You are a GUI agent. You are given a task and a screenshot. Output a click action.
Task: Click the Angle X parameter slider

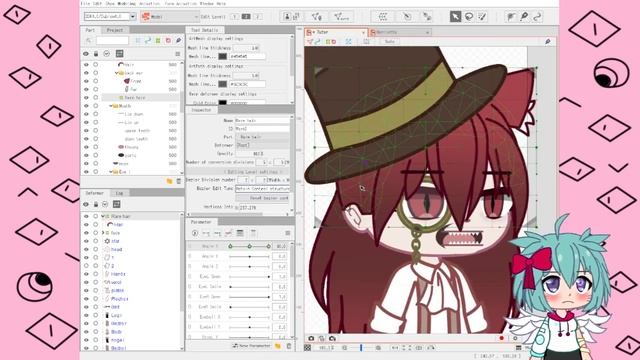click(249, 246)
